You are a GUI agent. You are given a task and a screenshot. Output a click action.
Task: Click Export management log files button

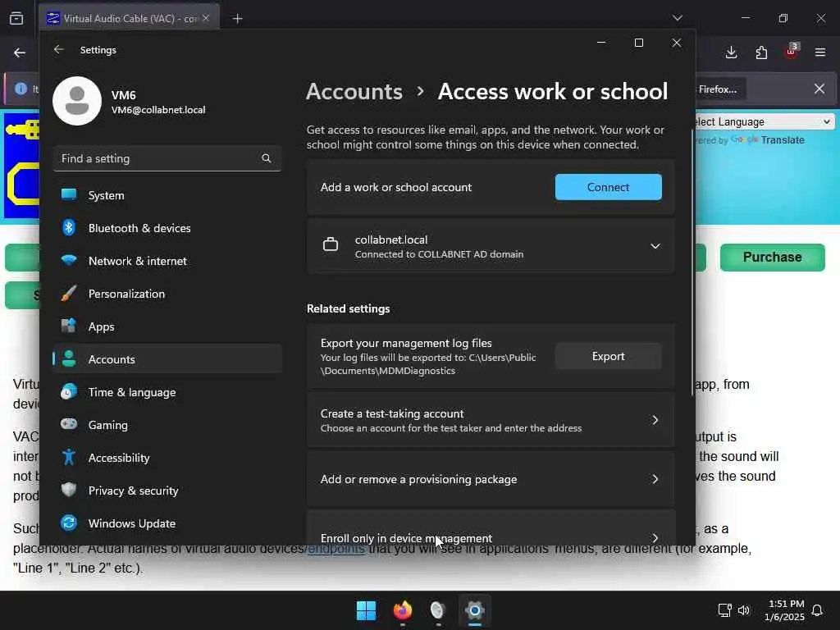coord(608,356)
